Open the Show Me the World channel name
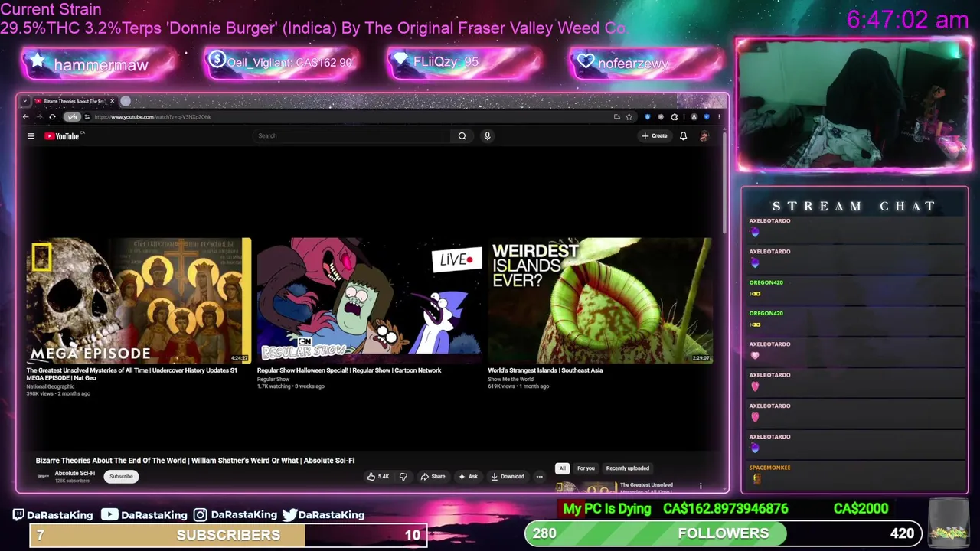The image size is (980, 551). (511, 379)
